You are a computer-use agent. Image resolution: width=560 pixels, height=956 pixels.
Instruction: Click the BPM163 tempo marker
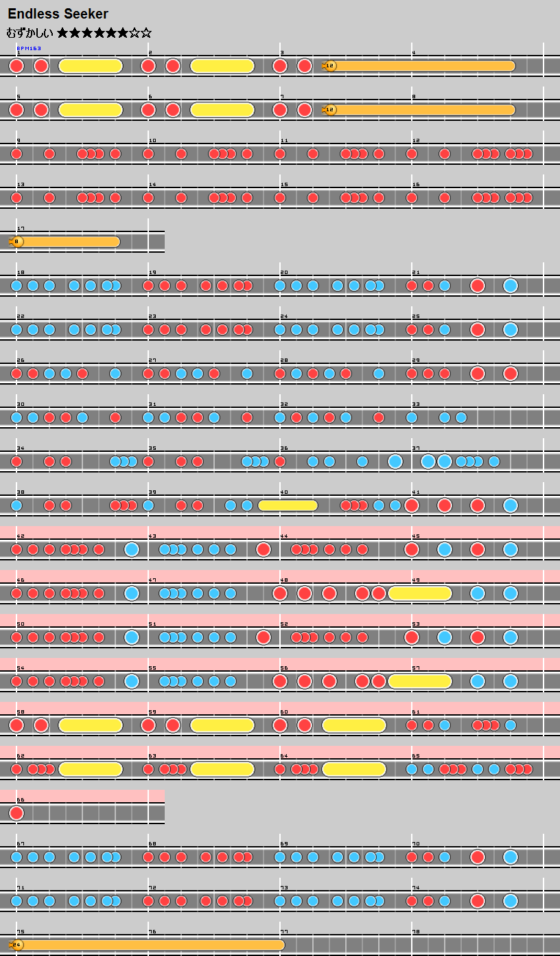[29, 48]
